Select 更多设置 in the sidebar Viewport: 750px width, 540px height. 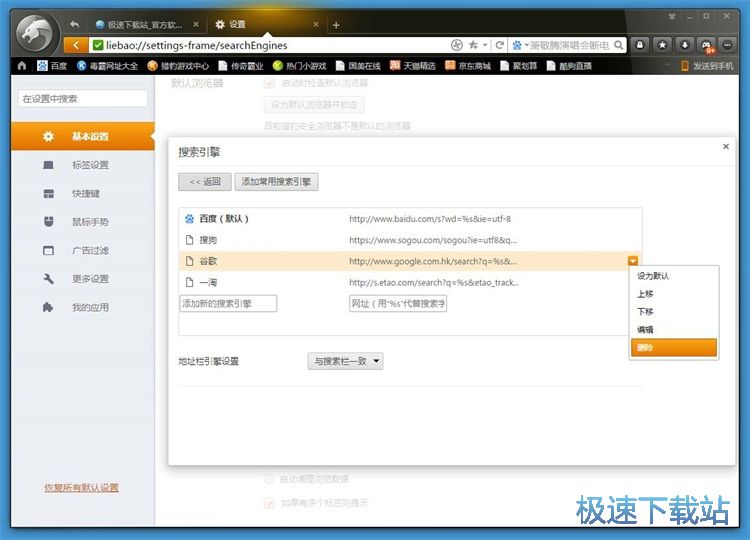click(x=83, y=279)
